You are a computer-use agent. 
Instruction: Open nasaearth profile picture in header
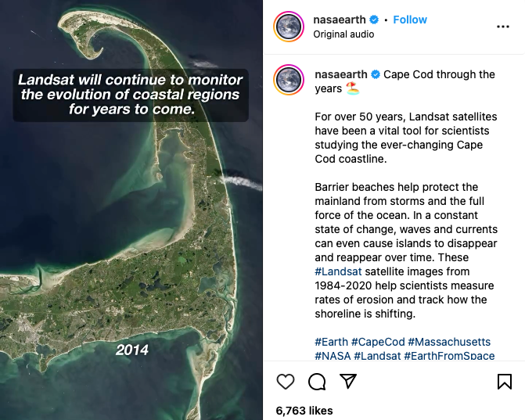(289, 27)
